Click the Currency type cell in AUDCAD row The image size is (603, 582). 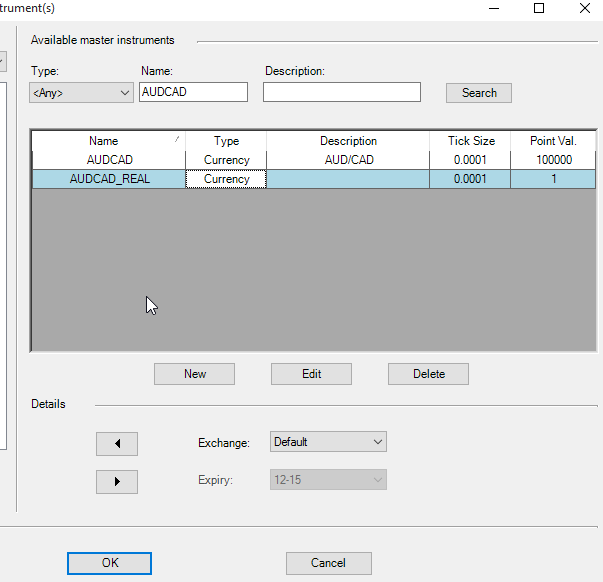(x=226, y=160)
